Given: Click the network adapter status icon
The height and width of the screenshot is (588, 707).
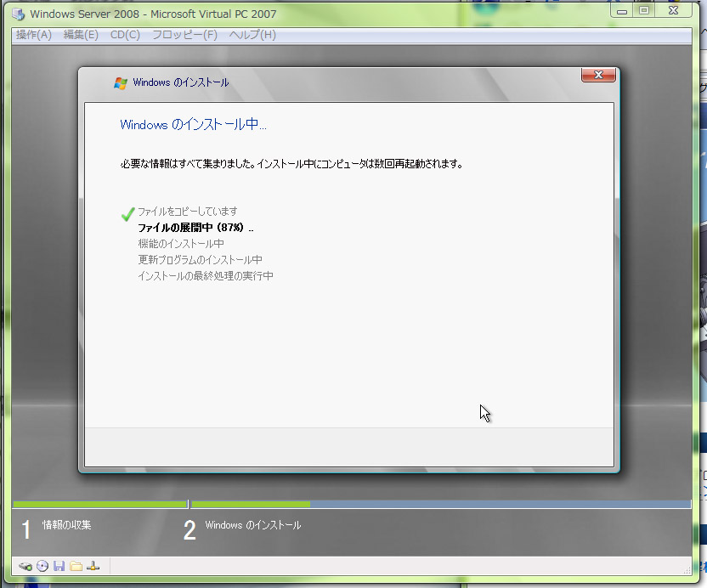Looking at the screenshot, I should 93,567.
